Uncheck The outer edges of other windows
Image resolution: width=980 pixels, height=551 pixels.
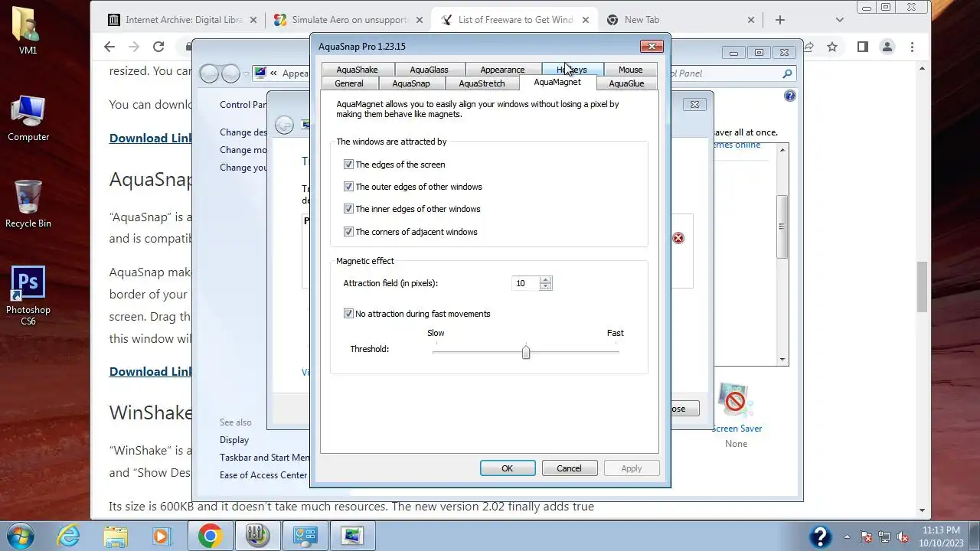tap(348, 187)
